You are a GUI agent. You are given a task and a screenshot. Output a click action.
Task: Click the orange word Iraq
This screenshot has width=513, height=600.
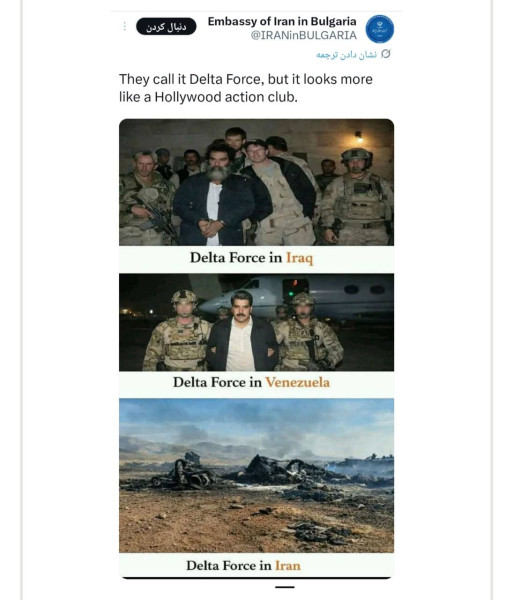[300, 258]
